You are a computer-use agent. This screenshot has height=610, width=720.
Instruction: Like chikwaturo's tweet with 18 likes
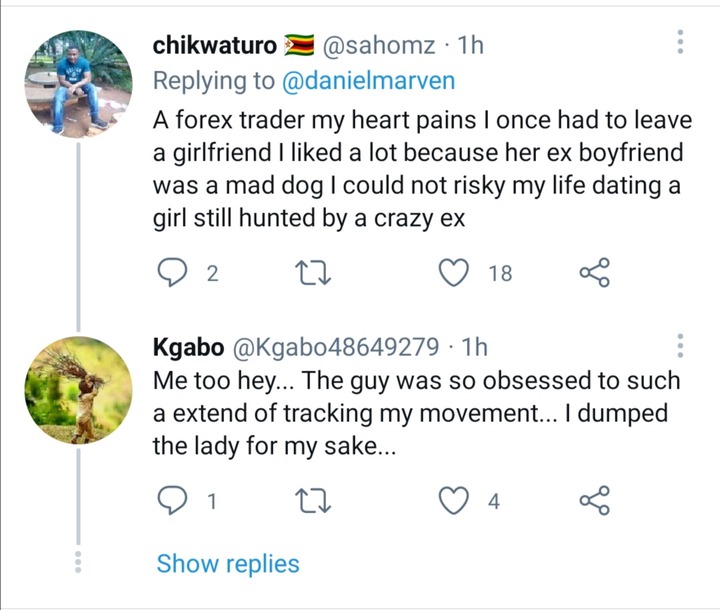454,273
